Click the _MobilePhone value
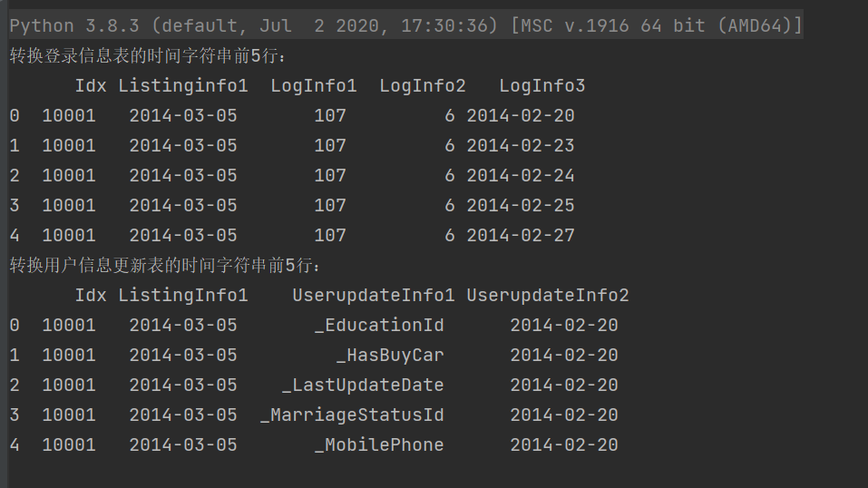Image resolution: width=868 pixels, height=488 pixels. coord(379,445)
